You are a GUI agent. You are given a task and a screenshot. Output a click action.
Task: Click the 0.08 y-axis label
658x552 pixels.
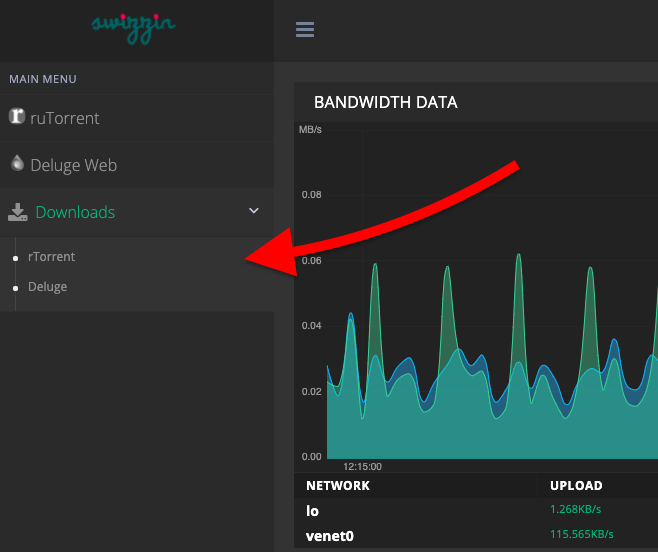pos(311,195)
